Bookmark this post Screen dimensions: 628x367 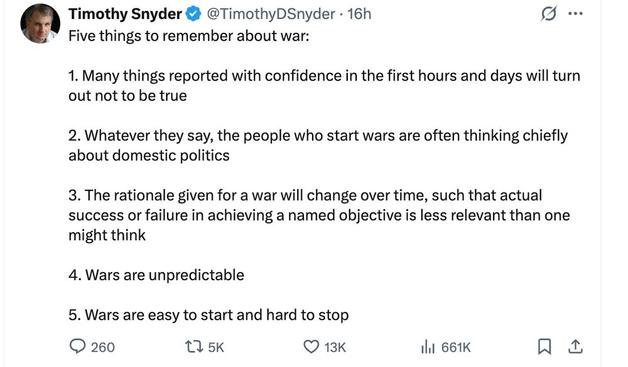click(x=544, y=347)
